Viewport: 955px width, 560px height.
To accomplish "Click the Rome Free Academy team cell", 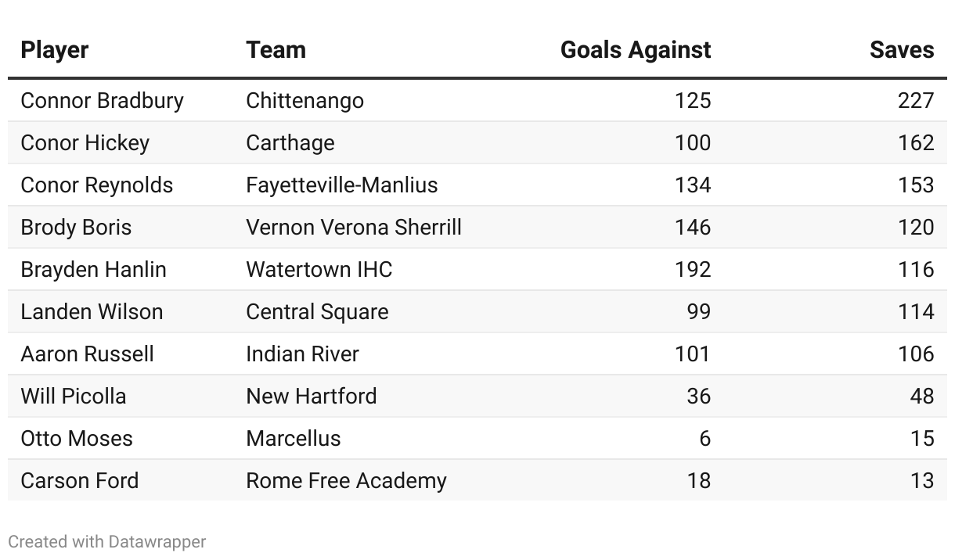I will 346,481.
